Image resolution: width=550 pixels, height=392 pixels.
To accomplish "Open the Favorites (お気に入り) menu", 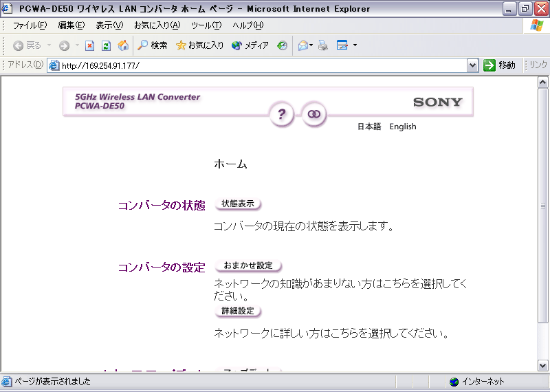I will click(157, 25).
